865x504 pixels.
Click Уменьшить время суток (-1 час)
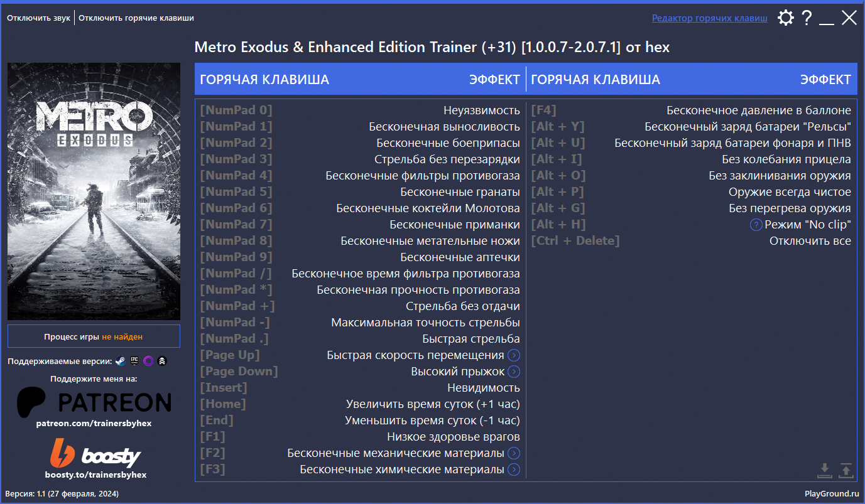point(432,421)
